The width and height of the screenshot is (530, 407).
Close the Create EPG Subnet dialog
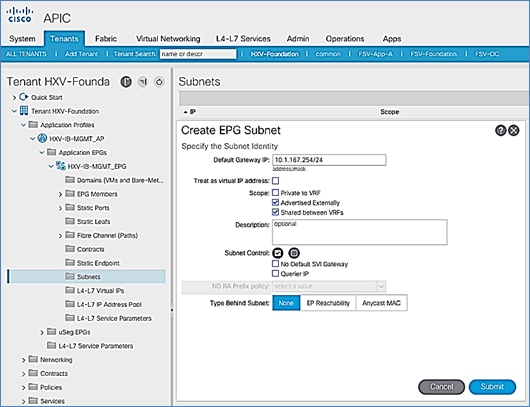[x=514, y=130]
